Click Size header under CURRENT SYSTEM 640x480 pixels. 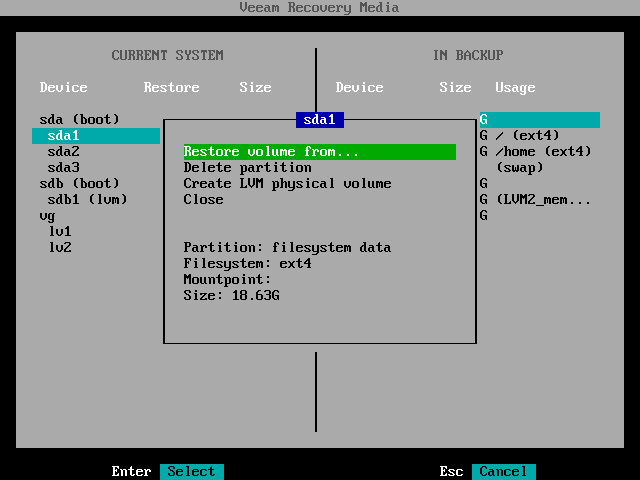[x=255, y=87]
